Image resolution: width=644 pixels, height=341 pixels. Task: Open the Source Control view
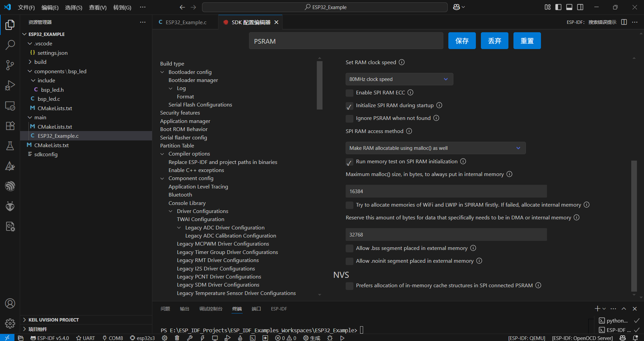10,65
